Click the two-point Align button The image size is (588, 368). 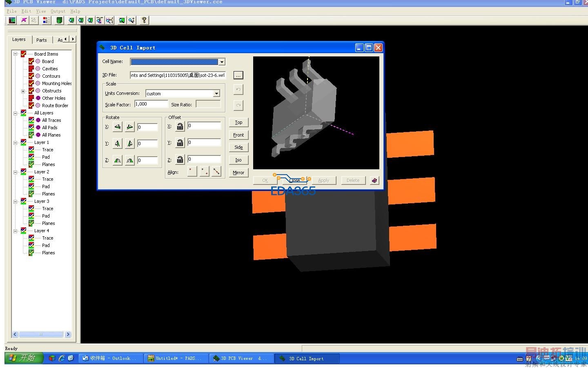[204, 172]
